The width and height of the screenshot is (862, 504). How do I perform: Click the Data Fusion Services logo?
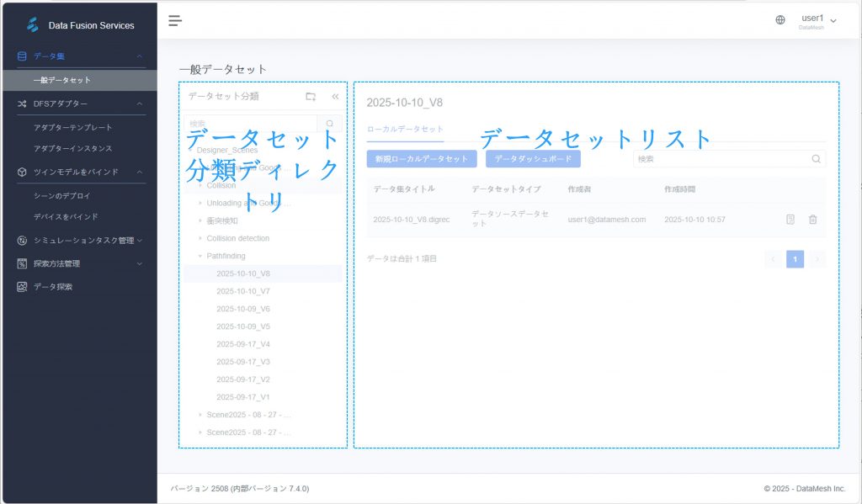(33, 25)
